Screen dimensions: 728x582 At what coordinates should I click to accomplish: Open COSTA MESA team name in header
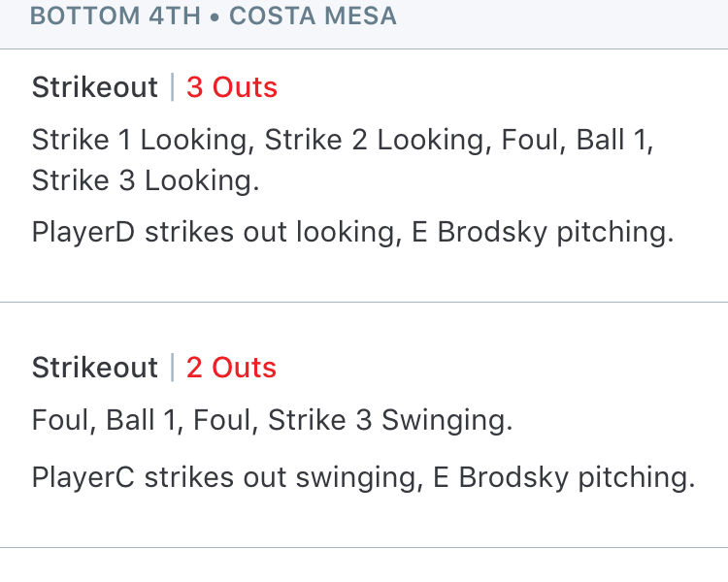coord(313,16)
